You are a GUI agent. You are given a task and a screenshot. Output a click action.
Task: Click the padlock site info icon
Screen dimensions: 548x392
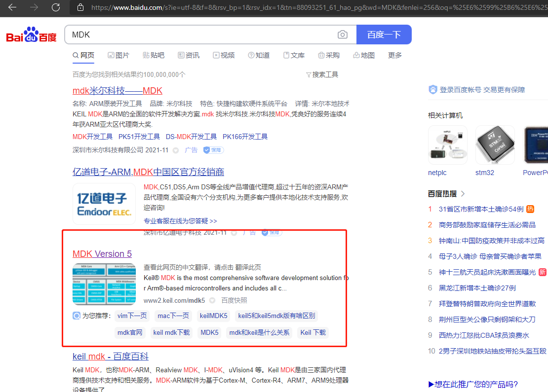80,7
